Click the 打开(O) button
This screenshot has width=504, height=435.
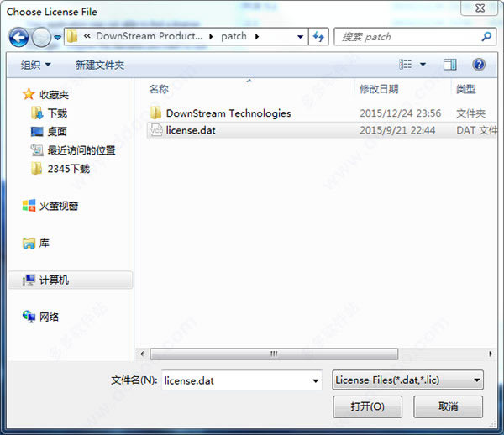click(x=367, y=406)
